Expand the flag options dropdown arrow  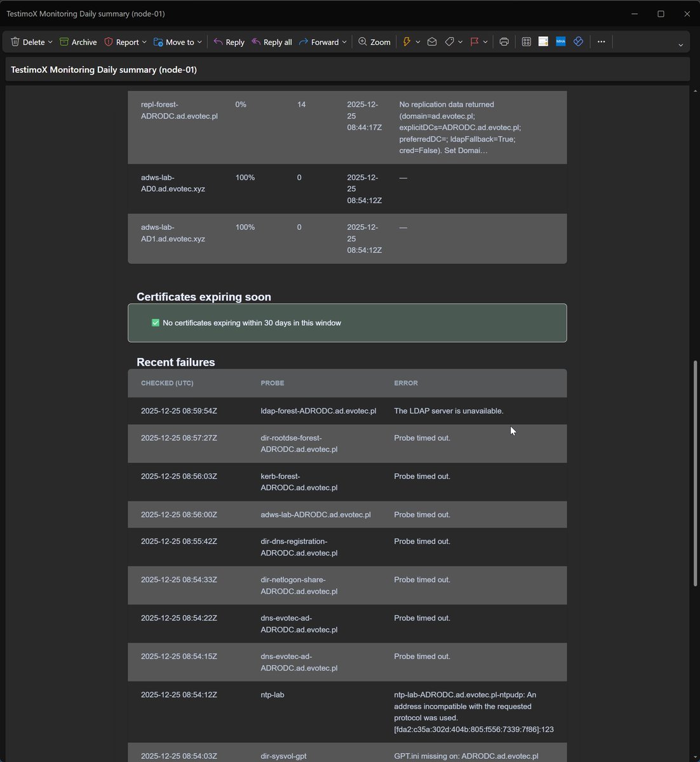(485, 42)
